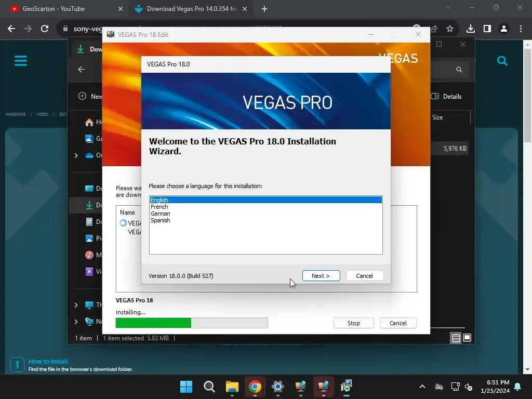
Task: Open notification bell in system tray
Action: point(518,387)
